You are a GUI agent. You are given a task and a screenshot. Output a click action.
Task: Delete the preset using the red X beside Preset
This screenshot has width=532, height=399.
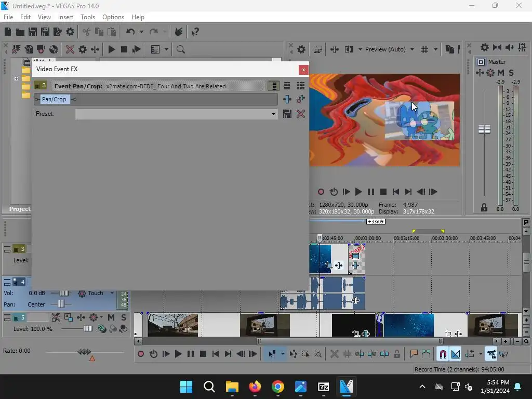point(301,114)
